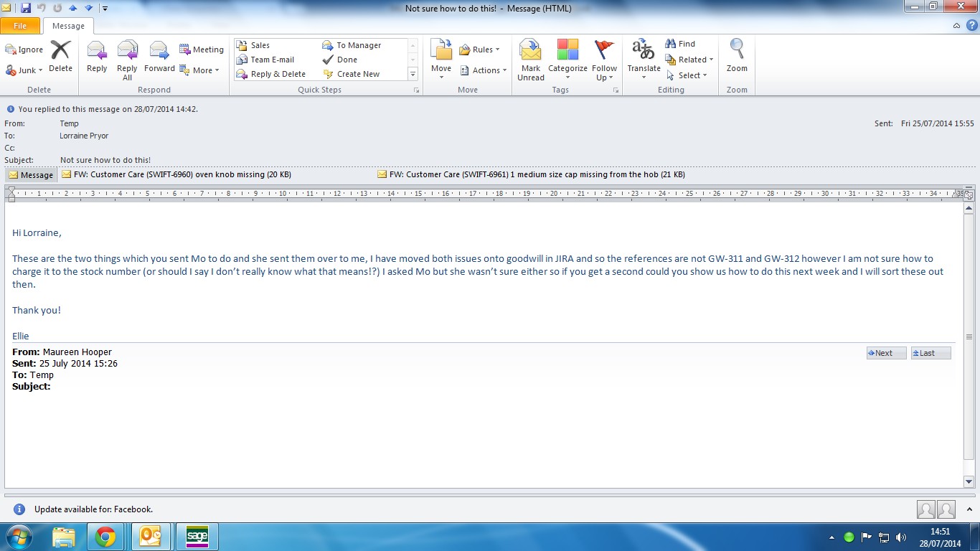Go to the previous item with the up arrow
980x551 pixels.
click(72, 8)
